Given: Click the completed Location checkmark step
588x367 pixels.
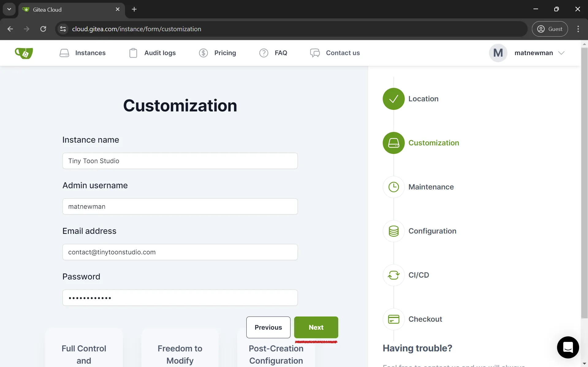Looking at the screenshot, I should pos(393,99).
